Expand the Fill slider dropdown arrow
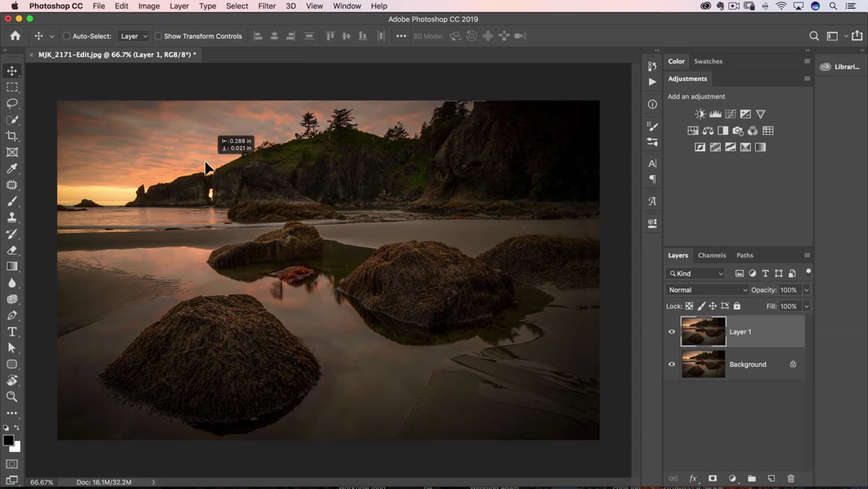868x489 pixels. click(x=807, y=306)
